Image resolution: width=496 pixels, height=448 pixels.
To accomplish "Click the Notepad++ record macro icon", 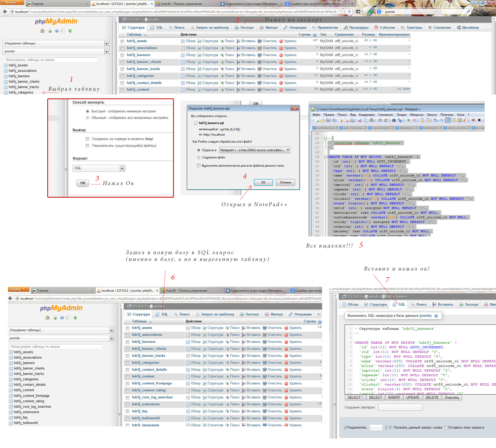I will (x=473, y=120).
